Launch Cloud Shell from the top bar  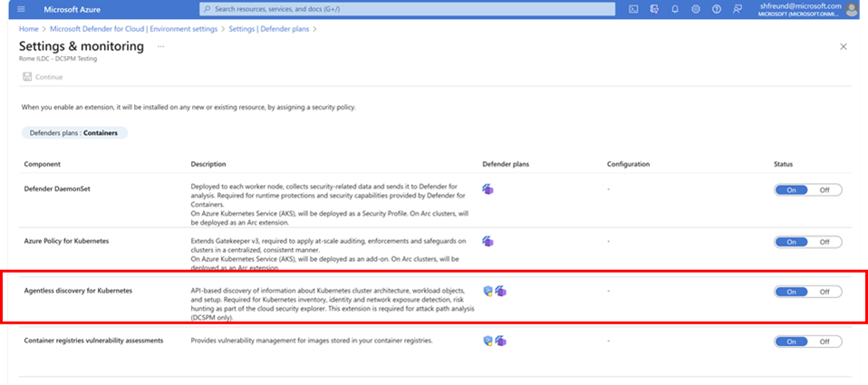pos(634,9)
